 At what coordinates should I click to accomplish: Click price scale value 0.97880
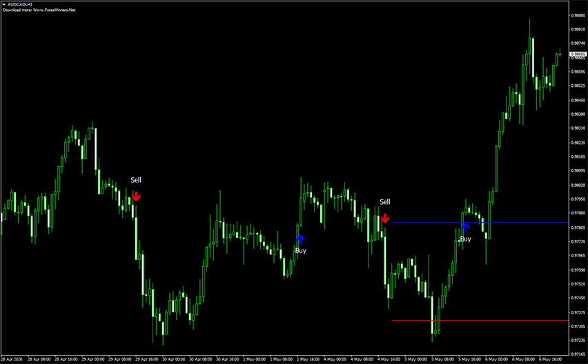point(578,213)
